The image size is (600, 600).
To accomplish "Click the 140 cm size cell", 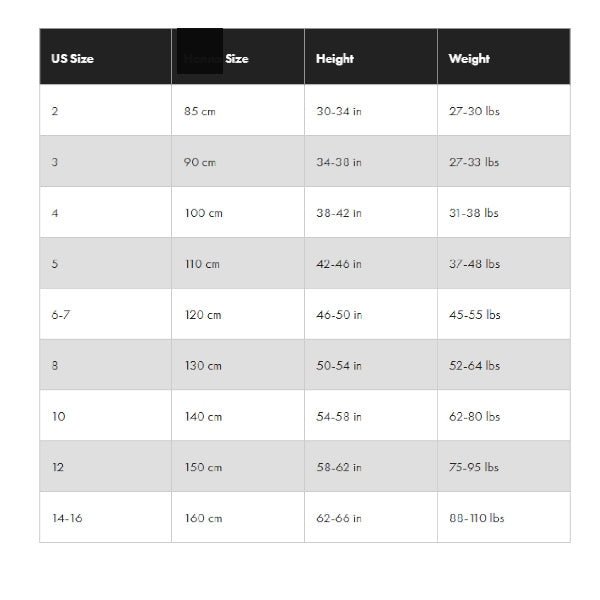I will click(238, 415).
